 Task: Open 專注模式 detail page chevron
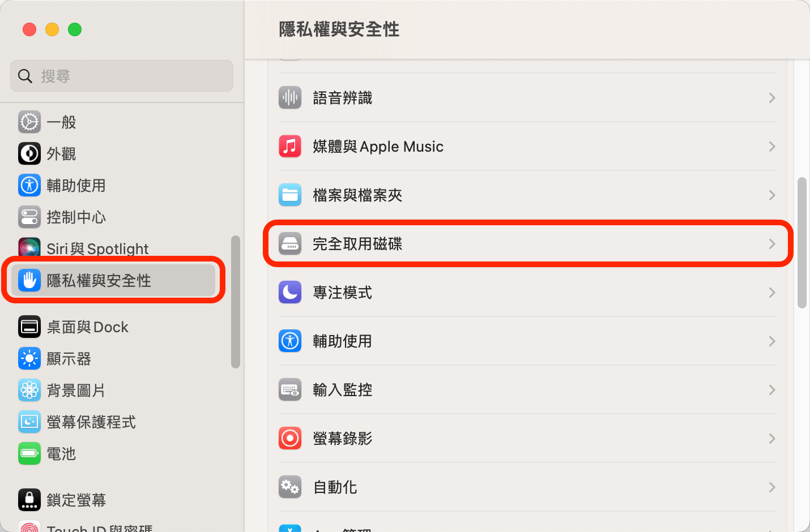771,292
